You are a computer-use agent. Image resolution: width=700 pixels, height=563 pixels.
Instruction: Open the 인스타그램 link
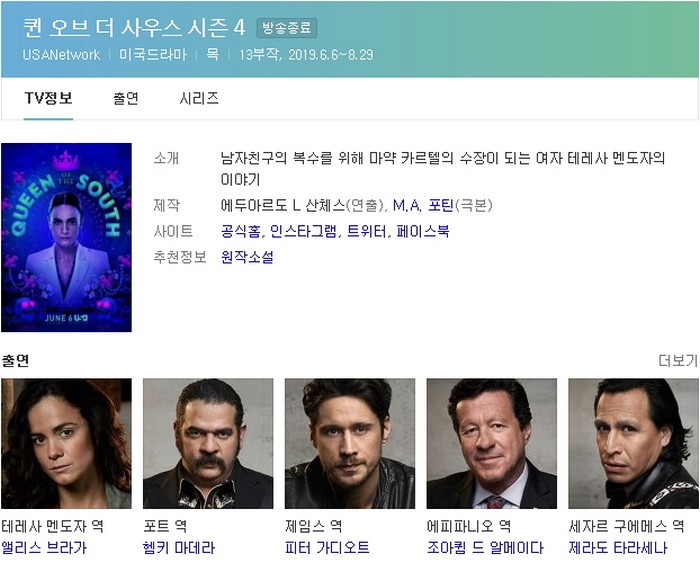click(303, 231)
